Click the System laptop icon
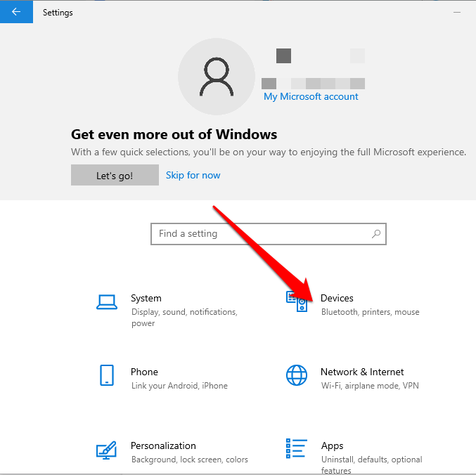476x475 pixels. [x=106, y=301]
